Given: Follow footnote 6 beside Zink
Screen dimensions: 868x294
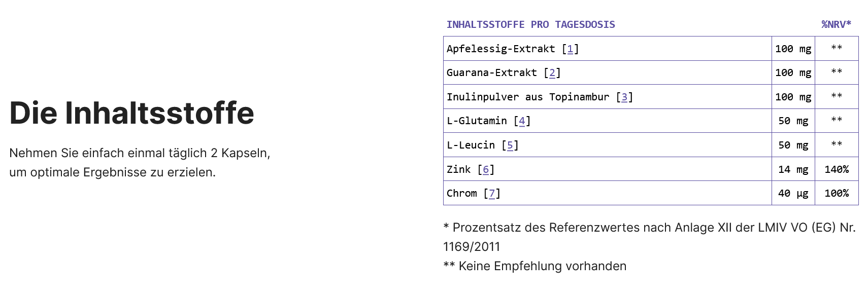Looking at the screenshot, I should coord(486,169).
